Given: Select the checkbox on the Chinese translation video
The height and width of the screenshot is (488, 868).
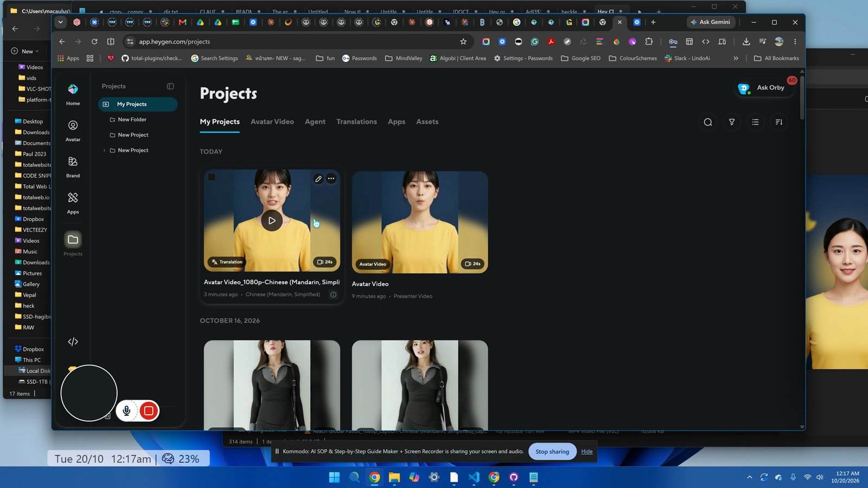Looking at the screenshot, I should (212, 177).
